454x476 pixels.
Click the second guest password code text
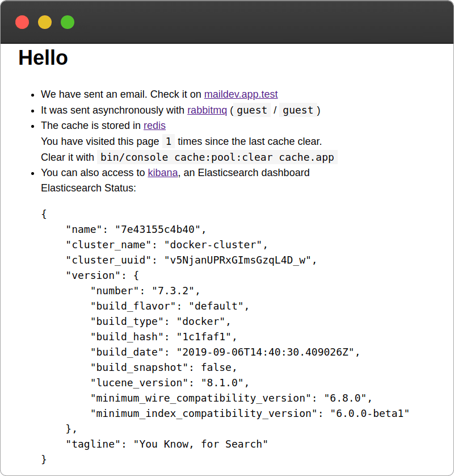tap(298, 110)
